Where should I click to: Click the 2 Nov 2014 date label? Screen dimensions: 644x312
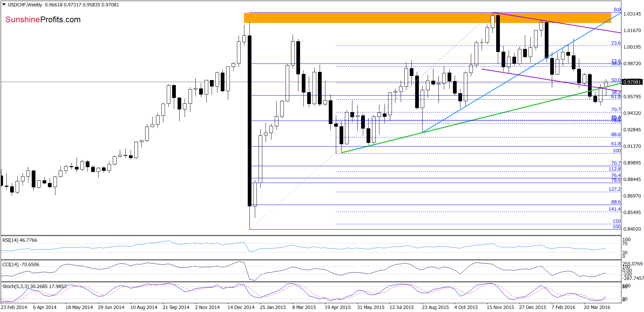(x=207, y=307)
